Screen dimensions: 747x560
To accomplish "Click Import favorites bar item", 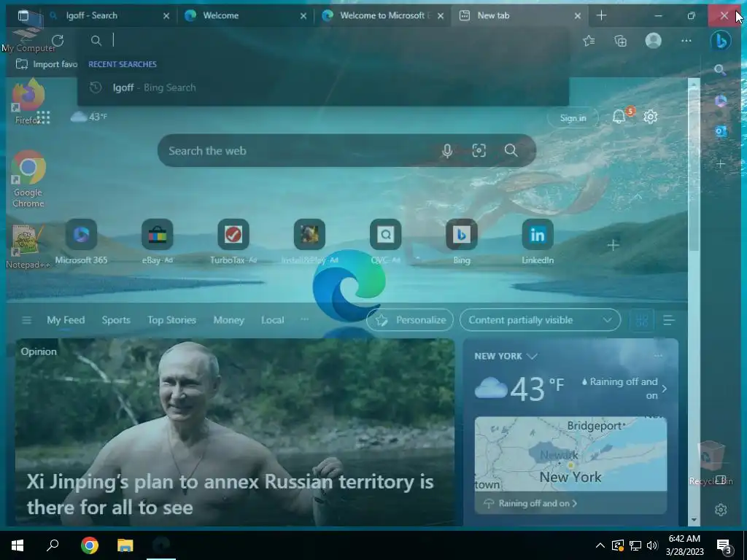I will click(x=46, y=64).
